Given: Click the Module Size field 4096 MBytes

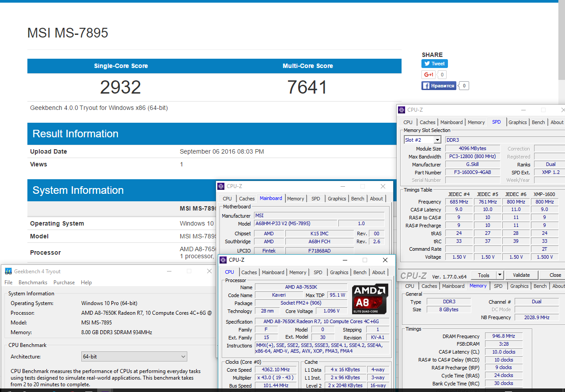Looking at the screenshot, I should (472, 148).
